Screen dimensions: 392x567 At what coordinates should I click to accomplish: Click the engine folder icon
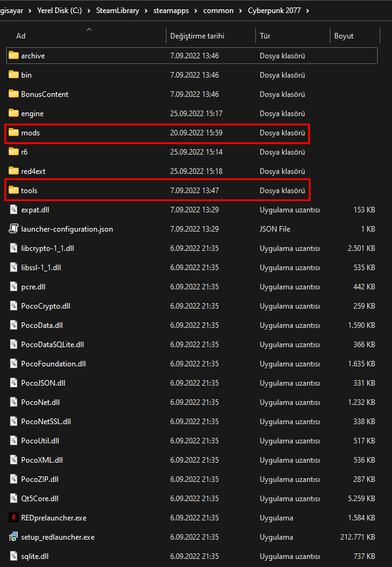pos(14,113)
